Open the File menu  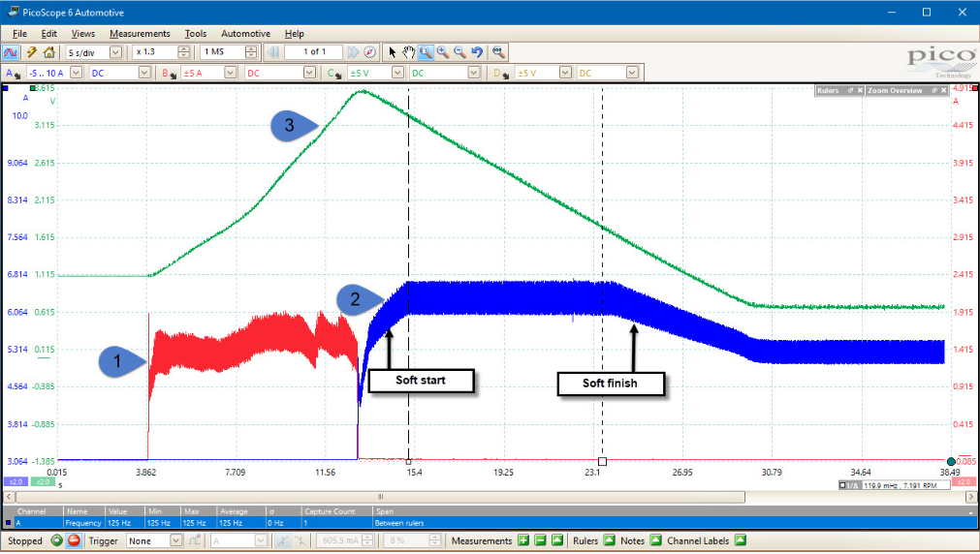pyautogui.click(x=19, y=34)
